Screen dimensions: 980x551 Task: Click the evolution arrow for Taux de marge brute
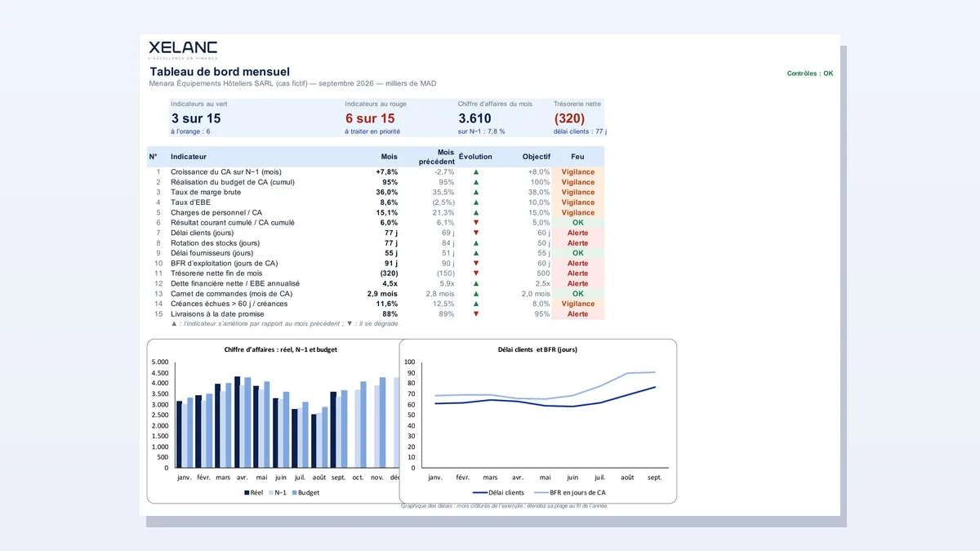click(x=476, y=193)
